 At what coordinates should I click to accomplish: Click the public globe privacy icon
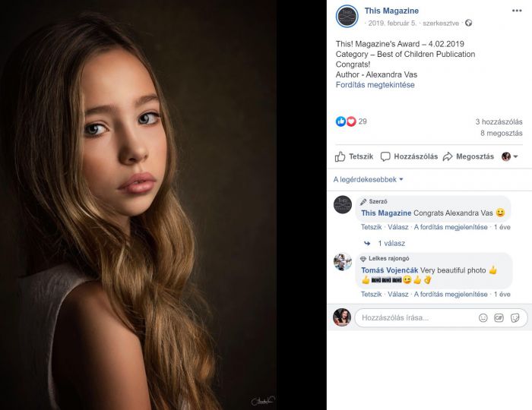pos(469,23)
